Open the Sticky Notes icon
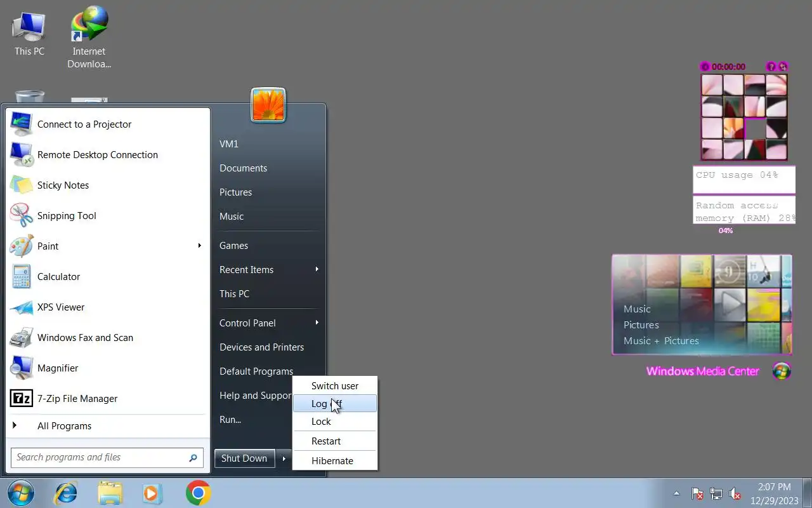The image size is (812, 508). pos(21,185)
